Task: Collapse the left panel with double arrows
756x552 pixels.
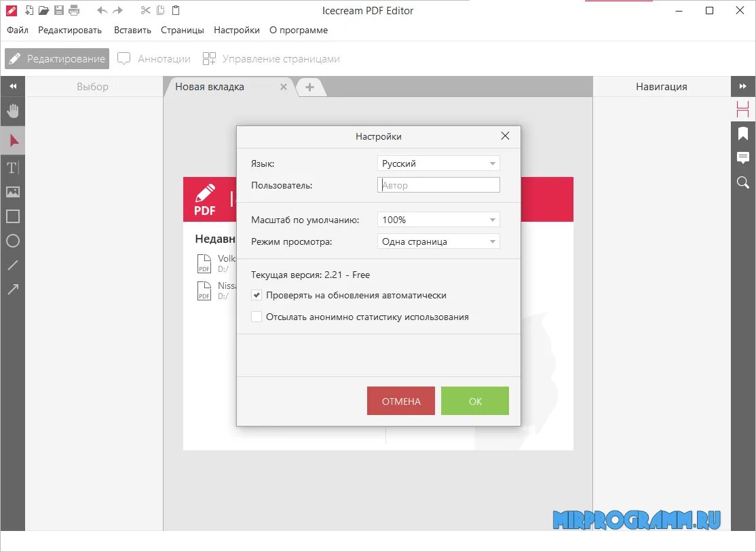Action: (13, 86)
